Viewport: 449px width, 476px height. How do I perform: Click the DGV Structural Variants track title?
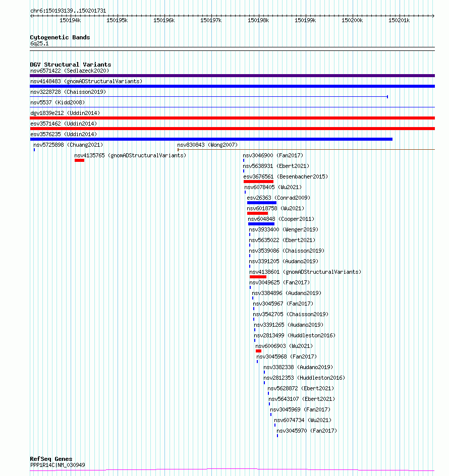[71, 65]
